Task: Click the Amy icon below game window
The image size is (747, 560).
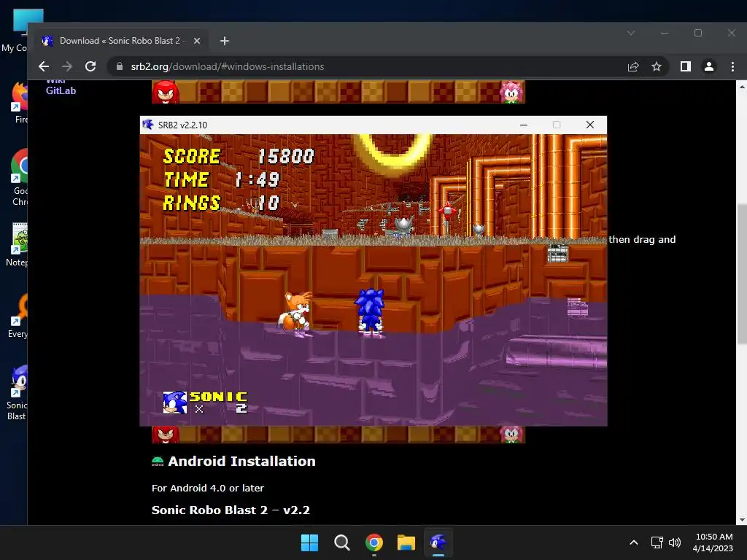Action: pos(511,435)
